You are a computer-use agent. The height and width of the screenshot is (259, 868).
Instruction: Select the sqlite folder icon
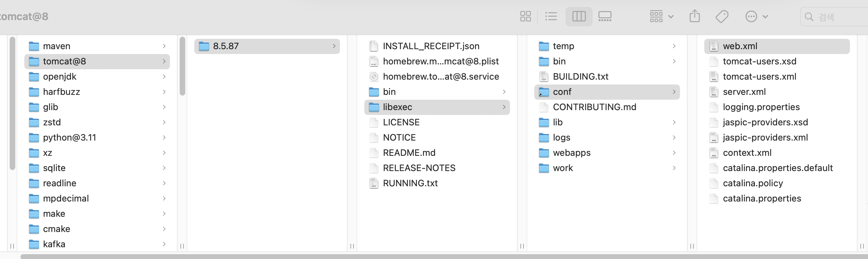(x=34, y=168)
